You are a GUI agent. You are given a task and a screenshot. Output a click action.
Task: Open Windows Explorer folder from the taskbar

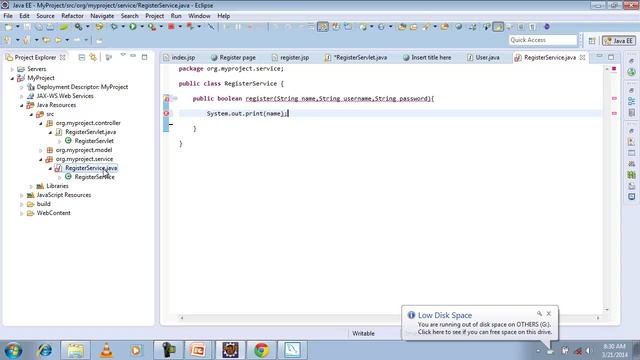point(76,350)
